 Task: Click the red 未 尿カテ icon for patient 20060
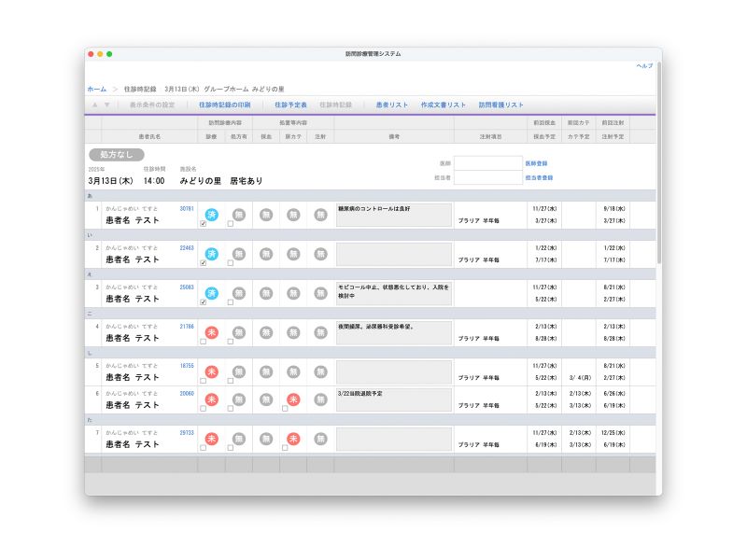point(293,399)
